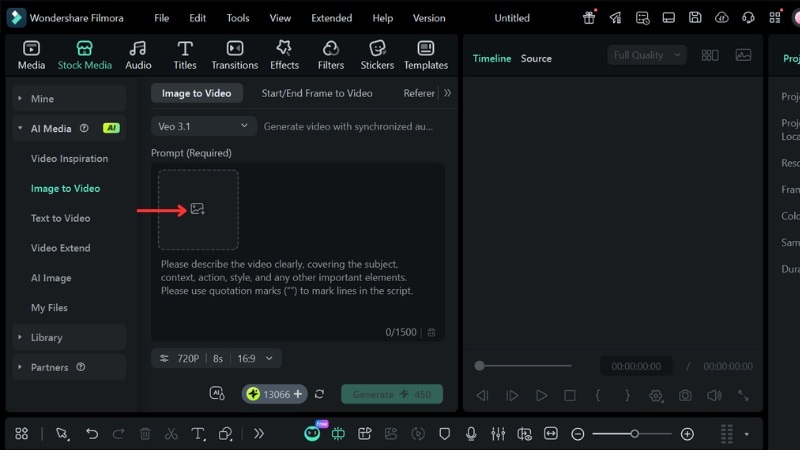This screenshot has width=800, height=450.
Task: Open the Full Quality dropdown
Action: pyautogui.click(x=646, y=55)
